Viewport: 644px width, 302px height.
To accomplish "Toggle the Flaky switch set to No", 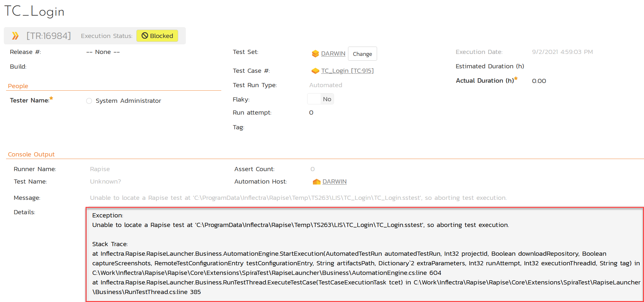I will 320,99.
